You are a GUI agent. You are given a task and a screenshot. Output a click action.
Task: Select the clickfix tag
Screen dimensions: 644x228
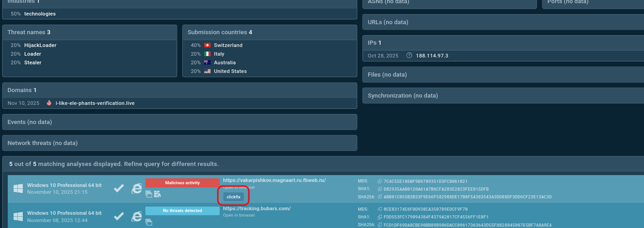coord(233,197)
